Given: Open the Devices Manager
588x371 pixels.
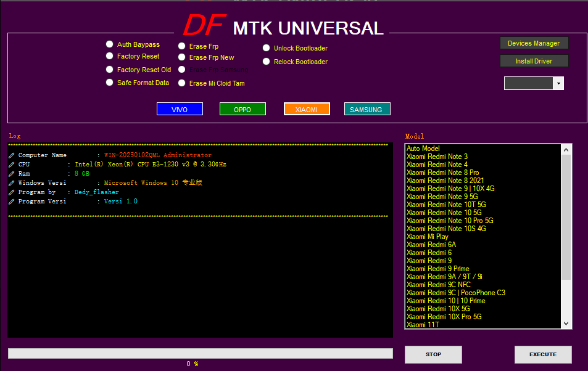Looking at the screenshot, I should point(534,43).
